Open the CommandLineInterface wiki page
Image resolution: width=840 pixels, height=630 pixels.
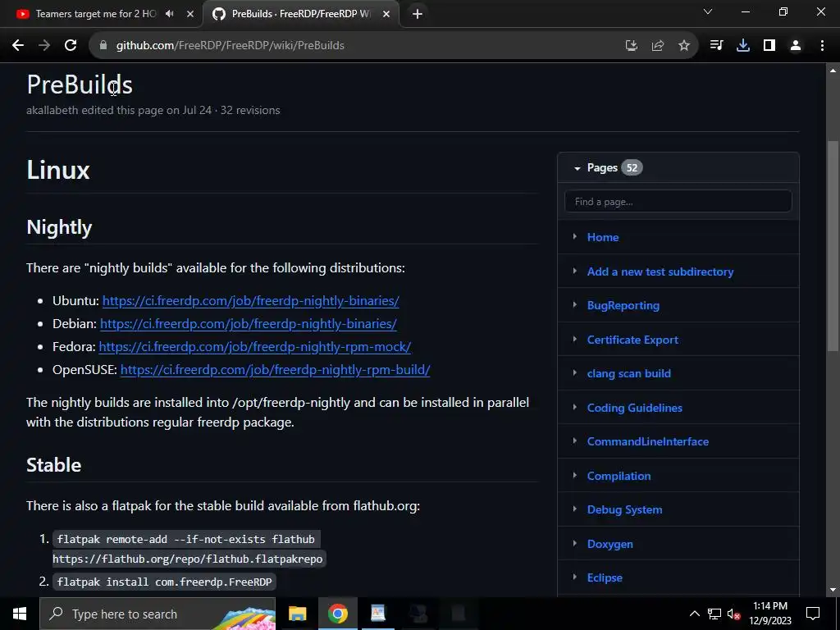(x=648, y=441)
